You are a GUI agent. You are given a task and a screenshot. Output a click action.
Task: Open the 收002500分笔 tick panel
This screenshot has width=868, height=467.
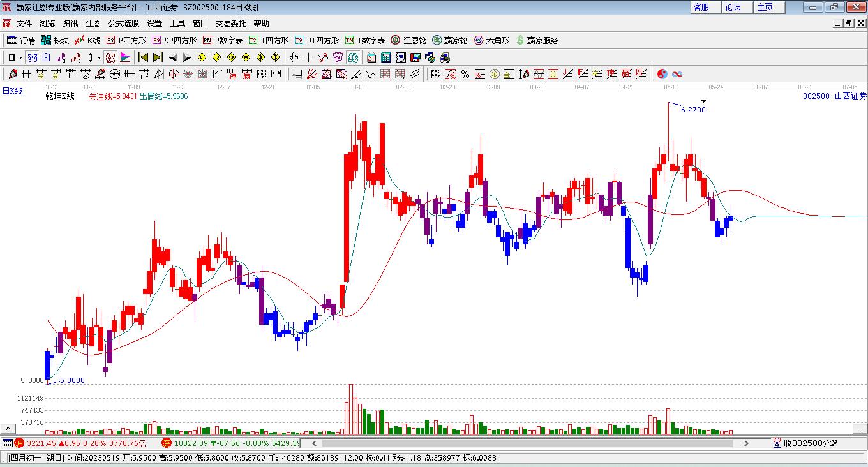coord(806,443)
